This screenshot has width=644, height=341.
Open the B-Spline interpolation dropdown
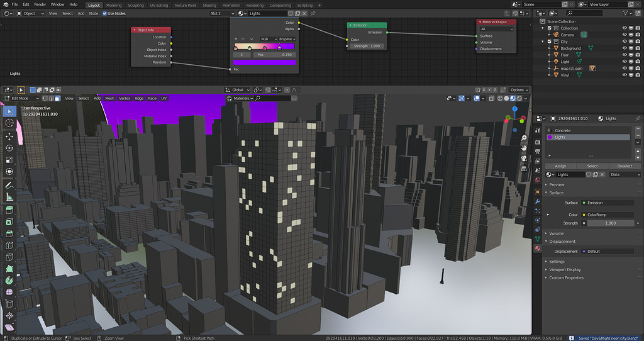coord(287,39)
